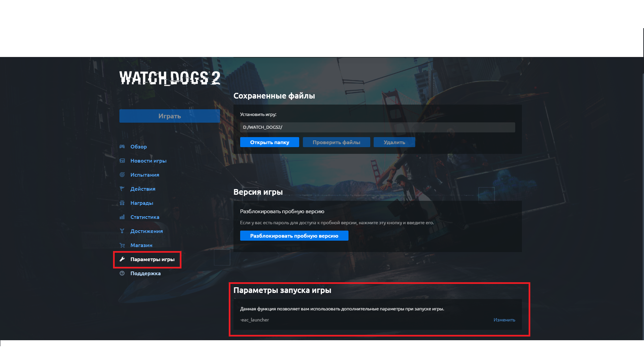Click the install path field D:/WATCH_DOGS2/

coord(377,127)
